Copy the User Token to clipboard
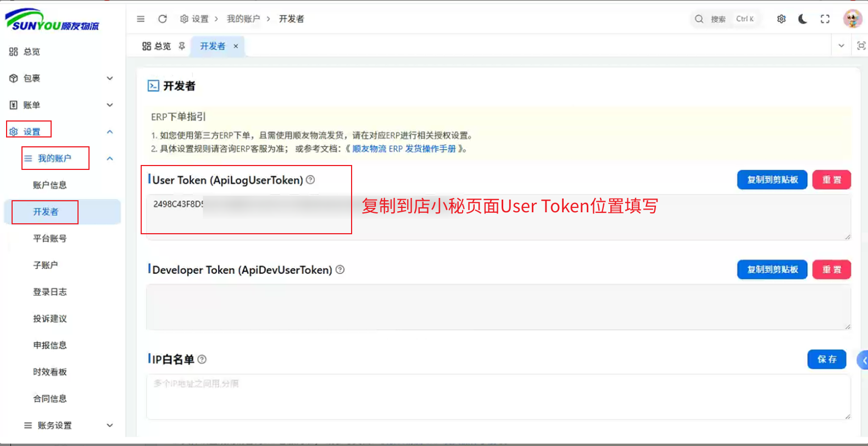 [772, 180]
